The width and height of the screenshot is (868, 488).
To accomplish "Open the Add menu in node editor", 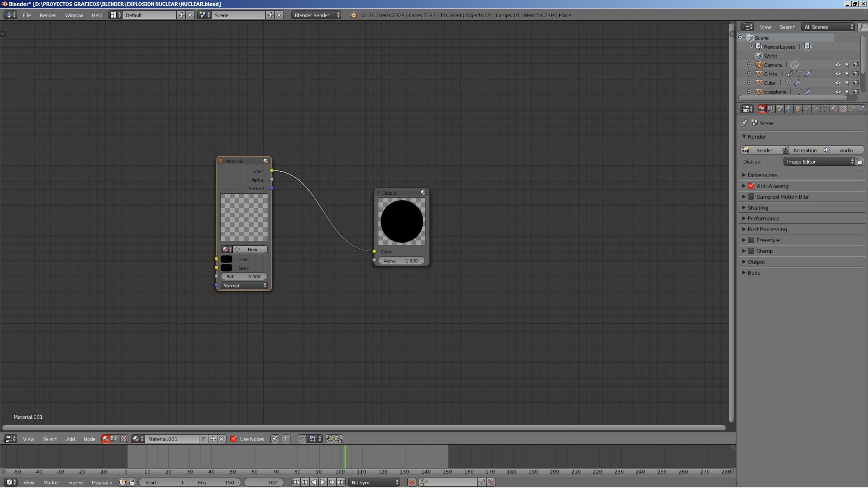I will coord(70,439).
